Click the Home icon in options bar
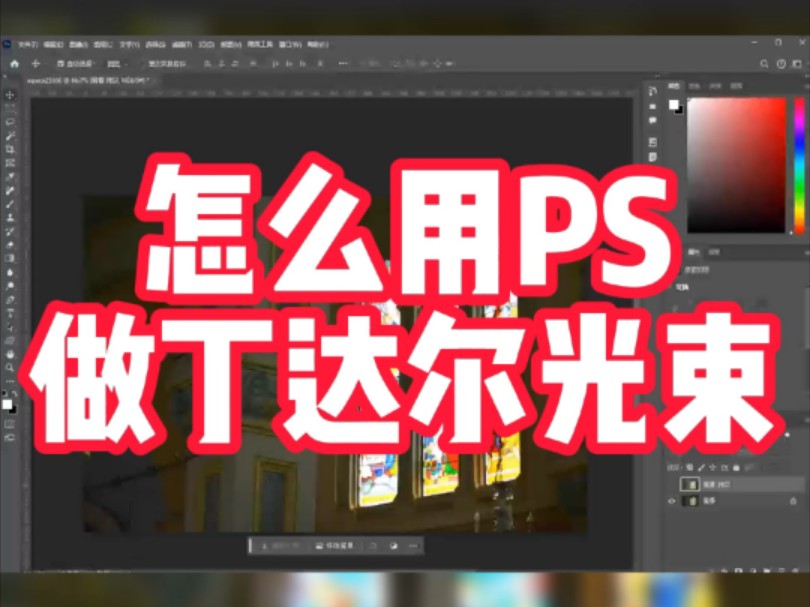810x607 pixels. pyautogui.click(x=14, y=61)
